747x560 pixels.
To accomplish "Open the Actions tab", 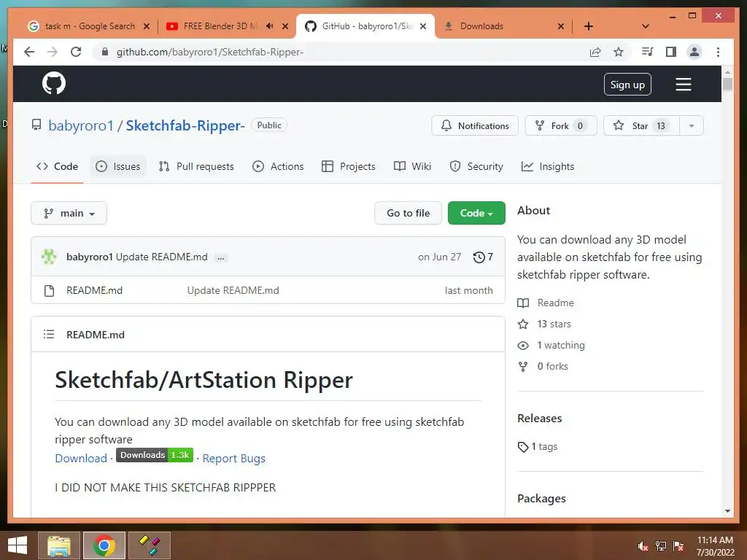I will click(x=278, y=166).
